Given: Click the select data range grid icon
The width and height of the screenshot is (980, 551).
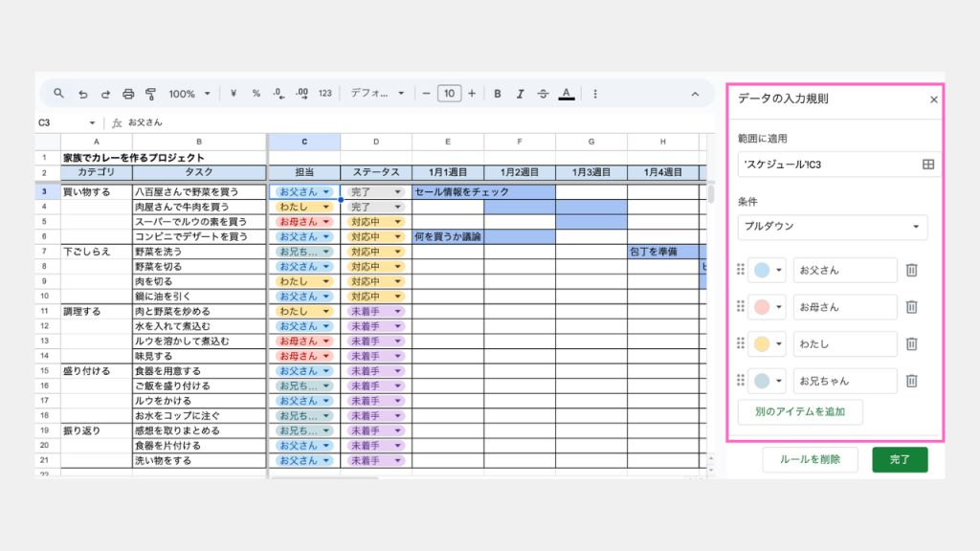Looking at the screenshot, I should [x=927, y=165].
